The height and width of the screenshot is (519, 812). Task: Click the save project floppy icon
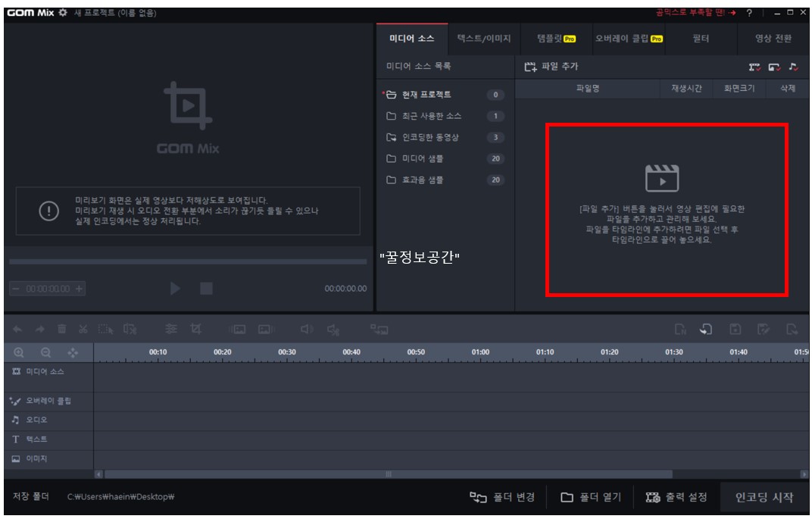click(735, 329)
